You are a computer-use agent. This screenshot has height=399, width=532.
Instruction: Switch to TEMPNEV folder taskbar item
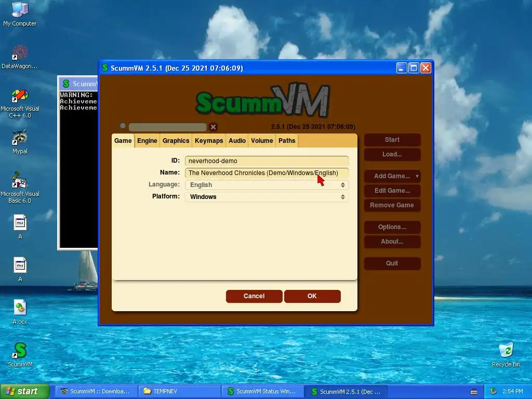pyautogui.click(x=180, y=391)
